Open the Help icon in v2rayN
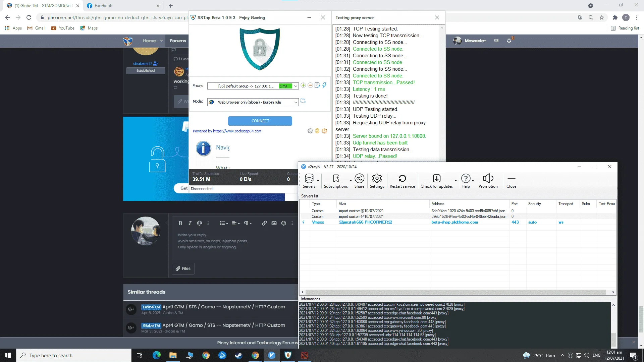Screen dimensions: 644x362 coord(466,181)
